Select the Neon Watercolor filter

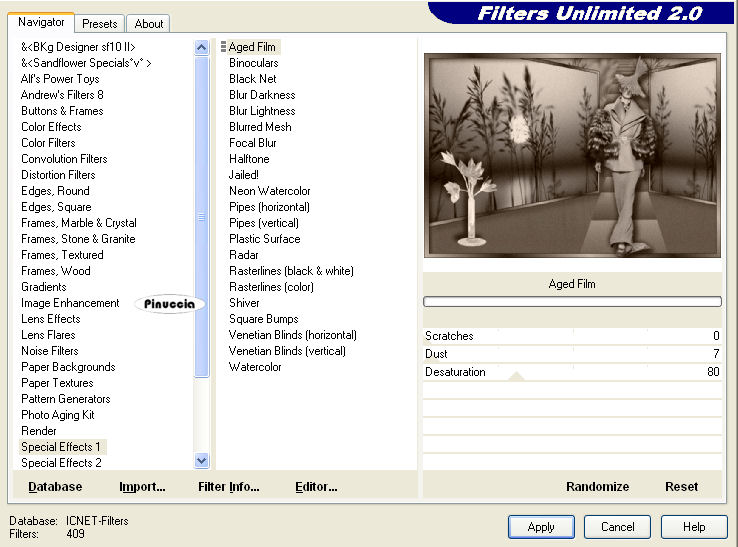click(270, 191)
